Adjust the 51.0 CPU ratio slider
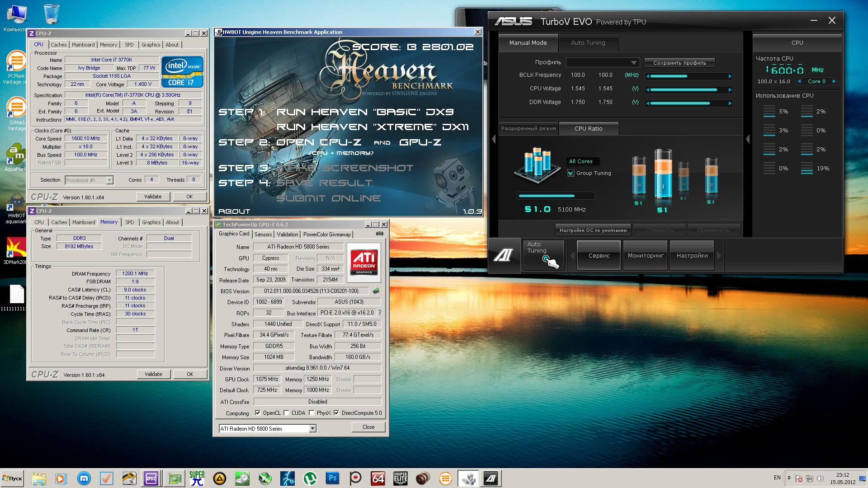This screenshot has width=868, height=488. [x=556, y=196]
